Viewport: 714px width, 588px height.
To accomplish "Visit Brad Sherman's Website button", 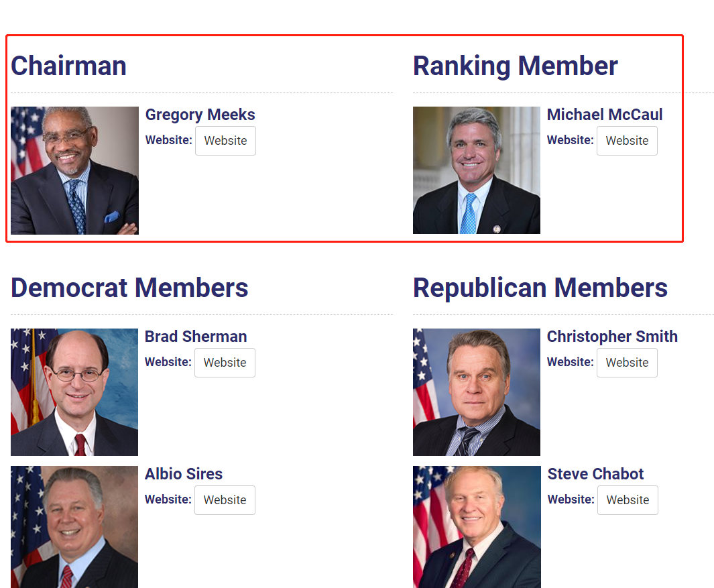I will pyautogui.click(x=225, y=363).
